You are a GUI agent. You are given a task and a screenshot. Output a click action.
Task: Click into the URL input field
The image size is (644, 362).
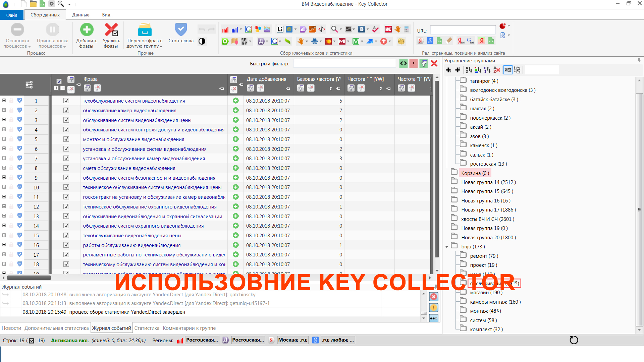coord(463,30)
